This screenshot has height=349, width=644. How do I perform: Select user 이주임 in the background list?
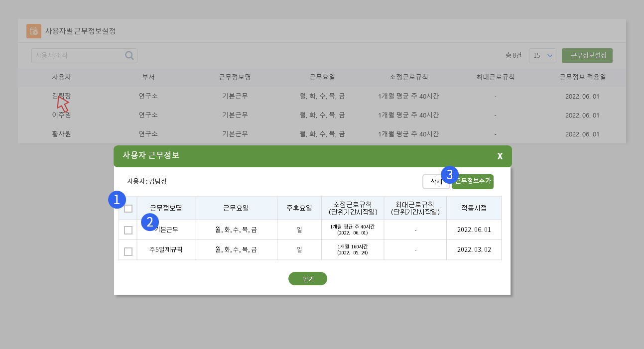62,115
